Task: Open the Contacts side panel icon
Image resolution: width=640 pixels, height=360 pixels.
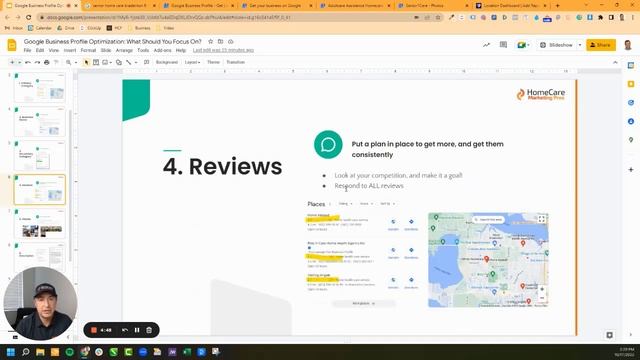Action: point(631,121)
